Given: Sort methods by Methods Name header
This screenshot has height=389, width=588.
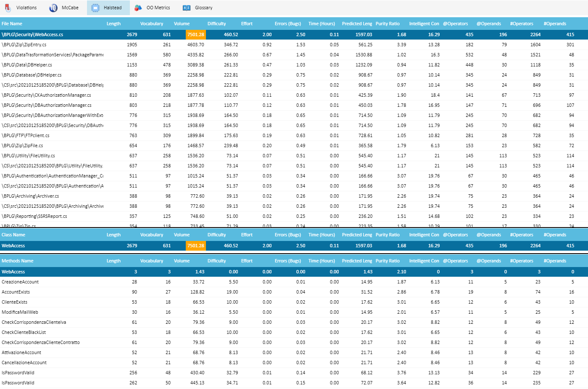Looking at the screenshot, I should [x=17, y=261].
